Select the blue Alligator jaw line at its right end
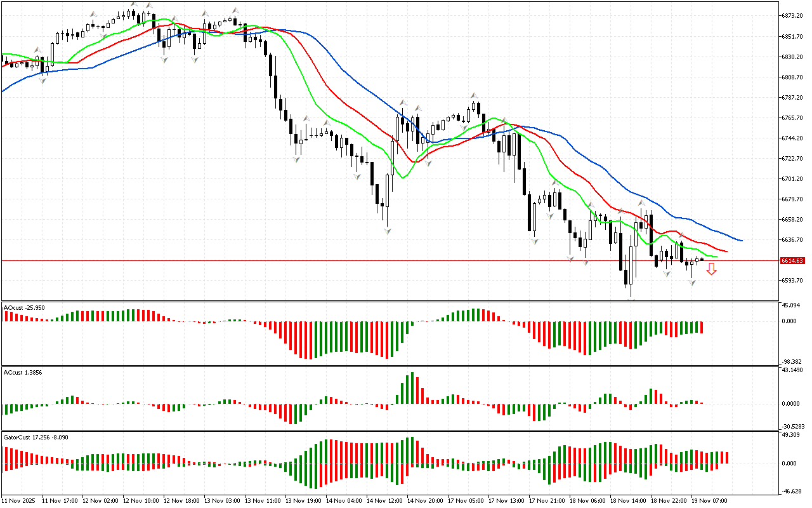 coord(741,241)
